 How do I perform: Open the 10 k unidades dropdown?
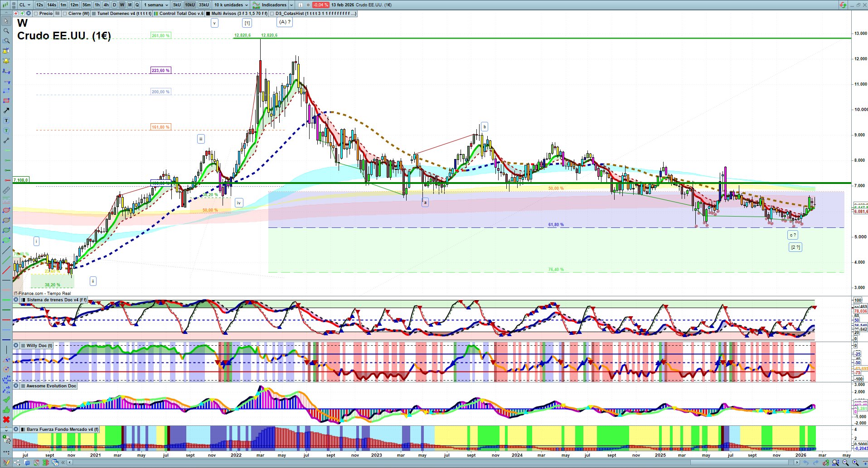(x=231, y=5)
